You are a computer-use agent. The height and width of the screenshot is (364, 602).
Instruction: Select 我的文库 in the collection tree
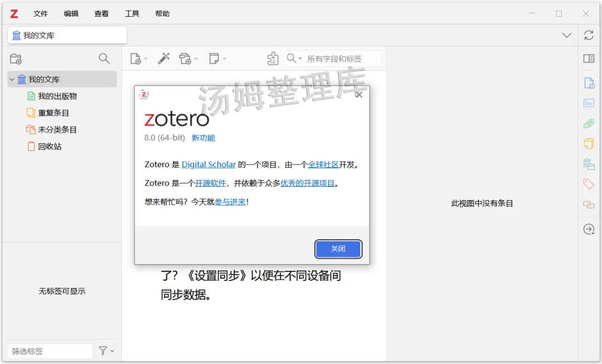62,80
